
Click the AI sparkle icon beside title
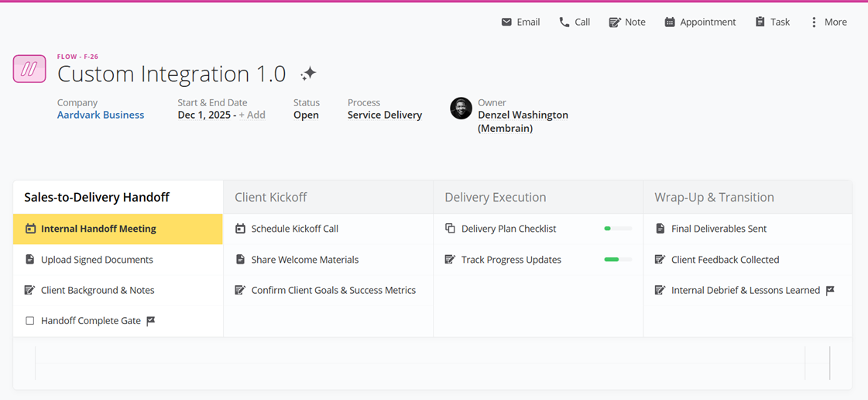(308, 74)
